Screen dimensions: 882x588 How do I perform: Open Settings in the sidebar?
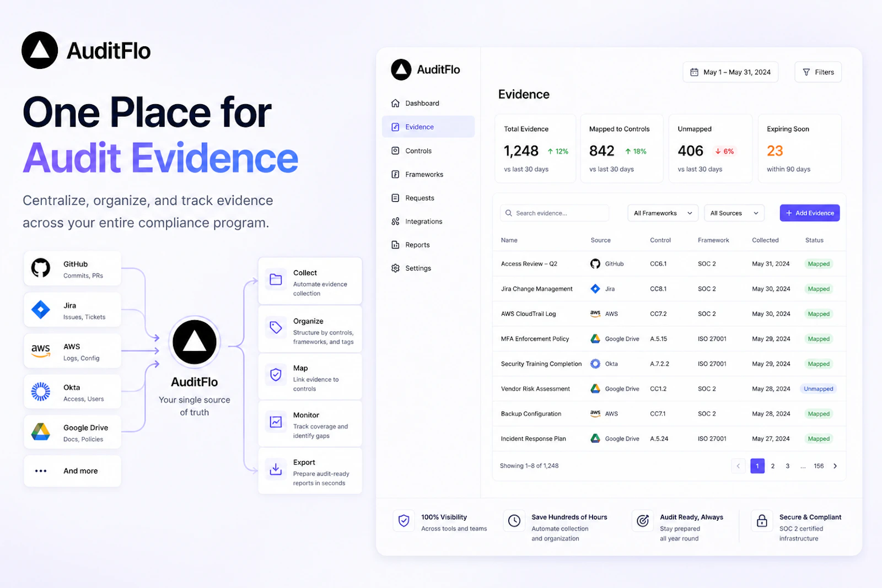(428, 268)
